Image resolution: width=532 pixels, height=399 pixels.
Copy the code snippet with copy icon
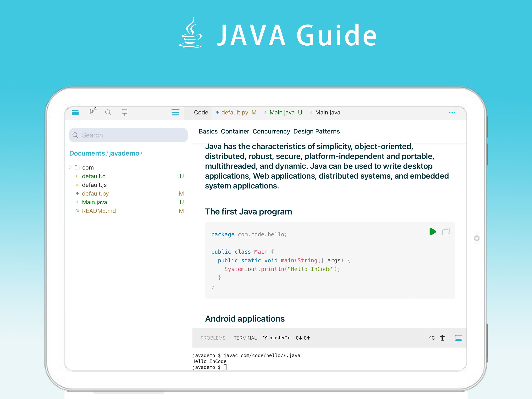pyautogui.click(x=446, y=231)
